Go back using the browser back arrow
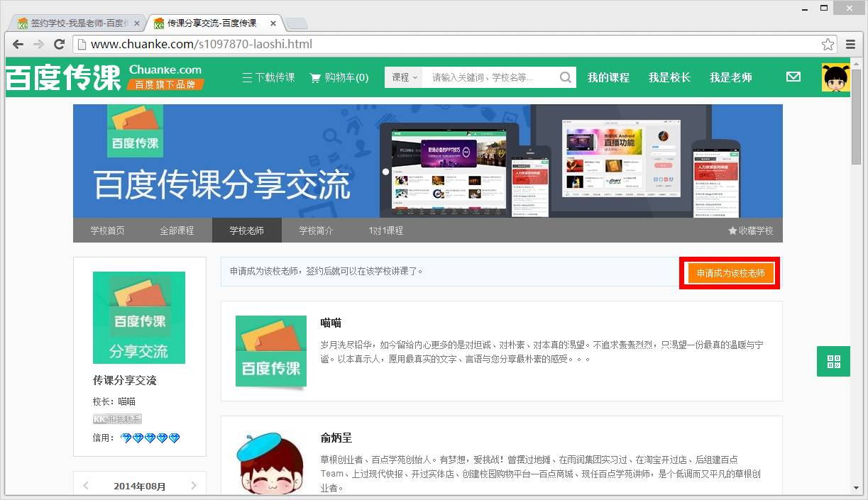 coord(17,43)
